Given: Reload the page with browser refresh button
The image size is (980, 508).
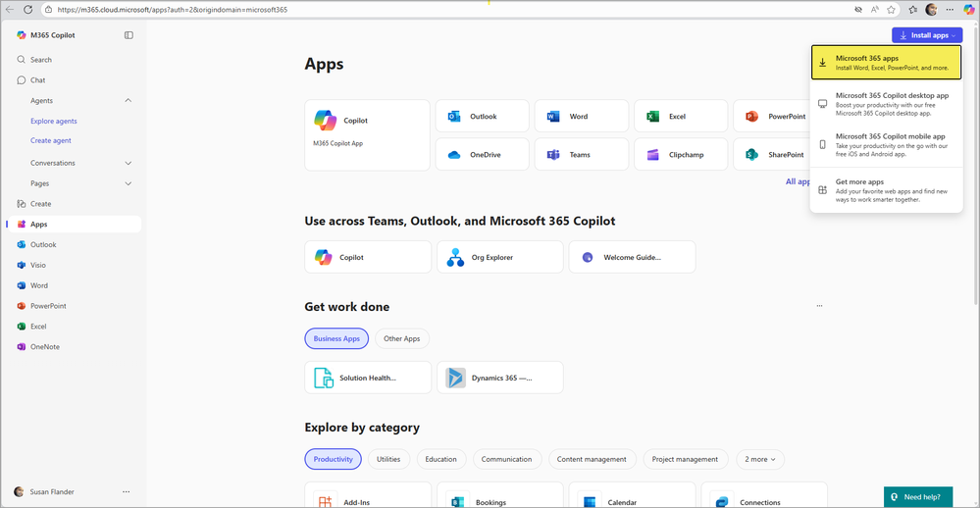Looking at the screenshot, I should pos(28,10).
